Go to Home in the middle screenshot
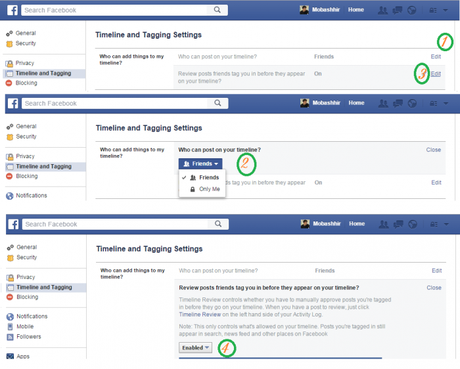The width and height of the screenshot is (460, 369). 356,103
